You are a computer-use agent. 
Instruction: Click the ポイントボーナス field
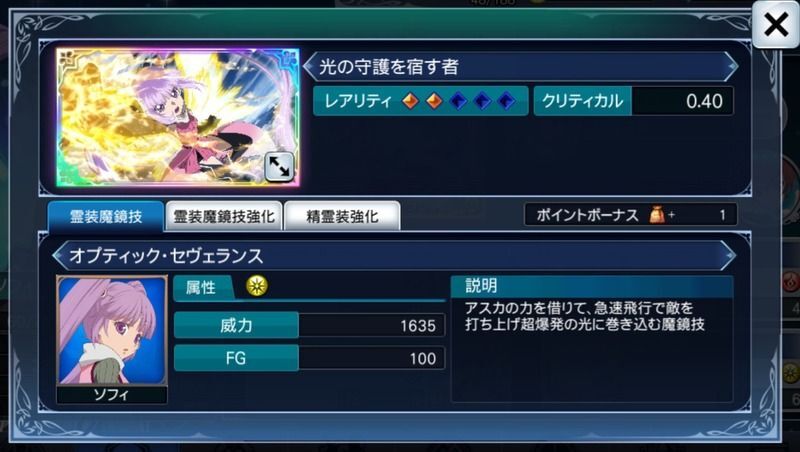coord(631,215)
